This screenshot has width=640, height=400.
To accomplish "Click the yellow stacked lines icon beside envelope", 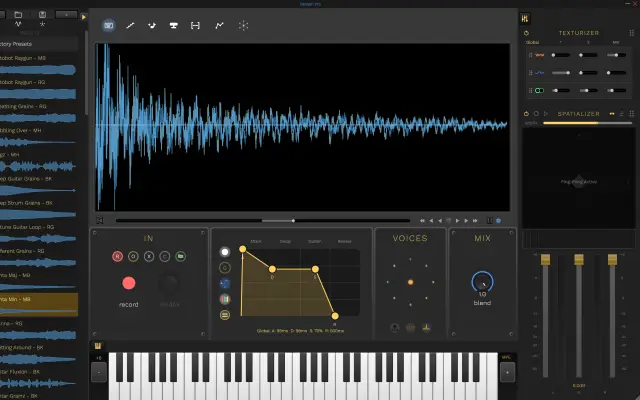I will [224, 315].
